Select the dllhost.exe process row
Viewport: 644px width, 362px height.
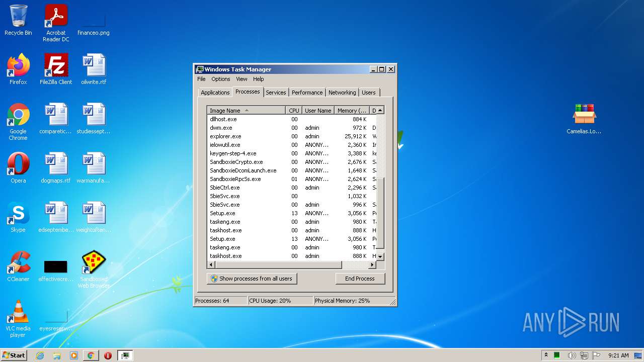(x=292, y=119)
